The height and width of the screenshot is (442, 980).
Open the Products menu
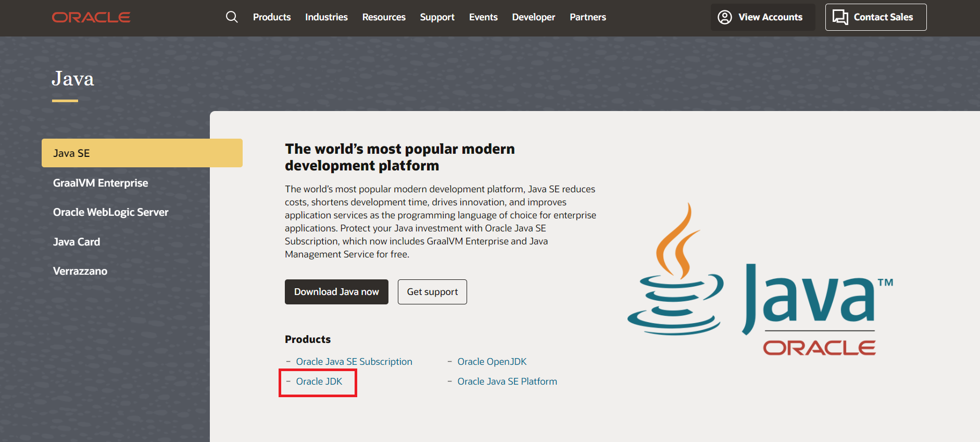pos(272,17)
